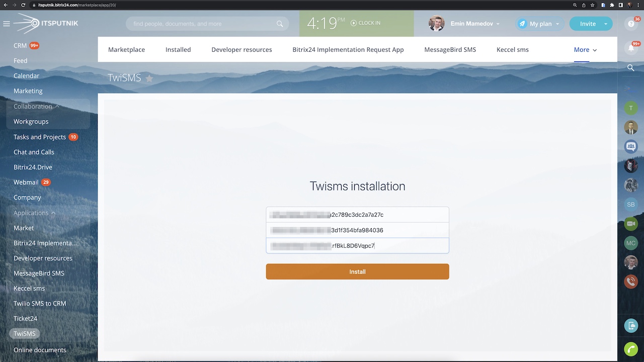Open Workgroups in the left menu

coord(31,122)
